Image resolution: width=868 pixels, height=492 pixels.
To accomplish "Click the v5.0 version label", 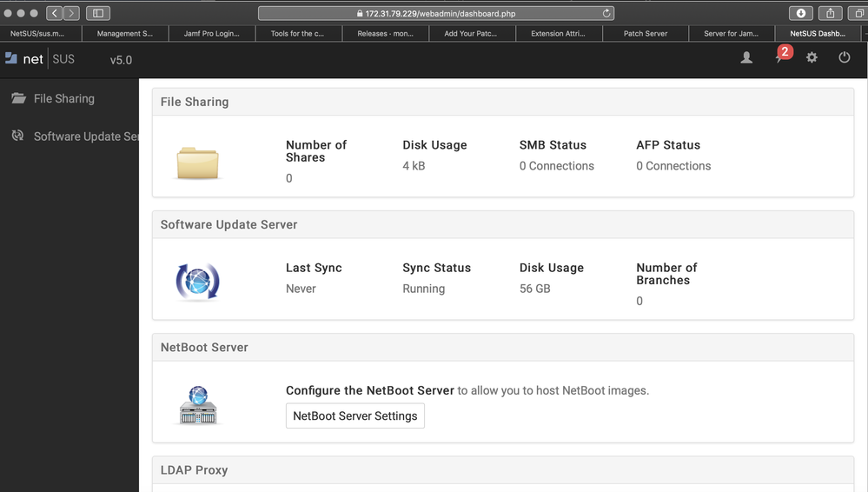I will (x=121, y=60).
